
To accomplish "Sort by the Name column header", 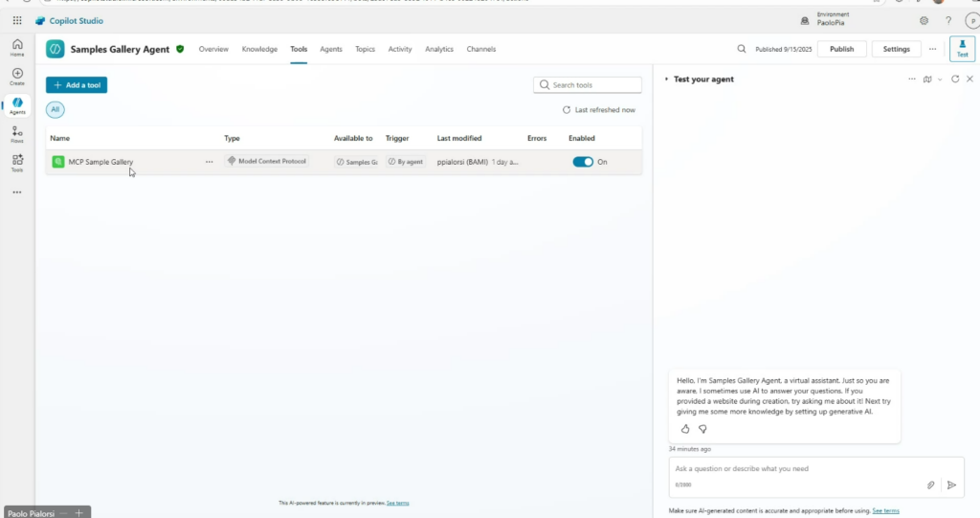I will point(60,138).
